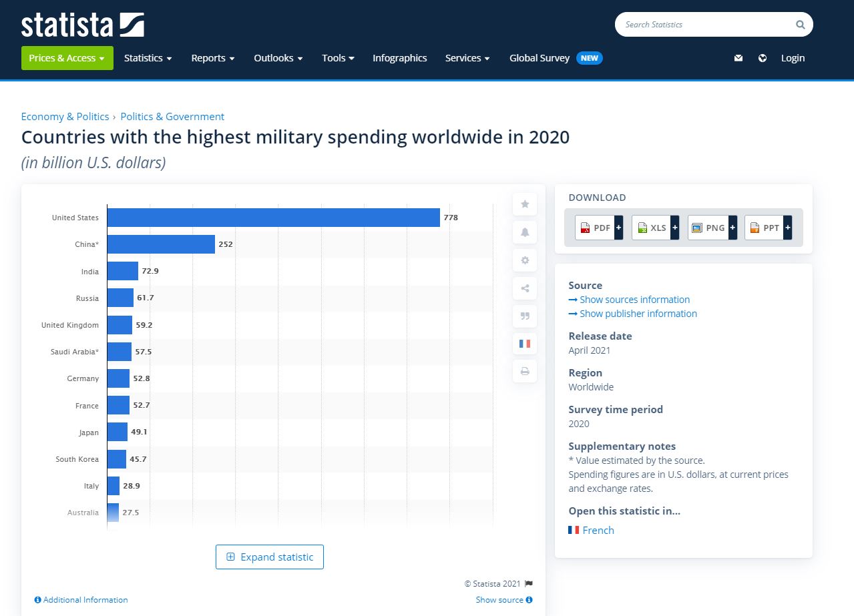Screen dimensions: 854x616
Task: Click the magnifier search icon
Action: coord(800,25)
